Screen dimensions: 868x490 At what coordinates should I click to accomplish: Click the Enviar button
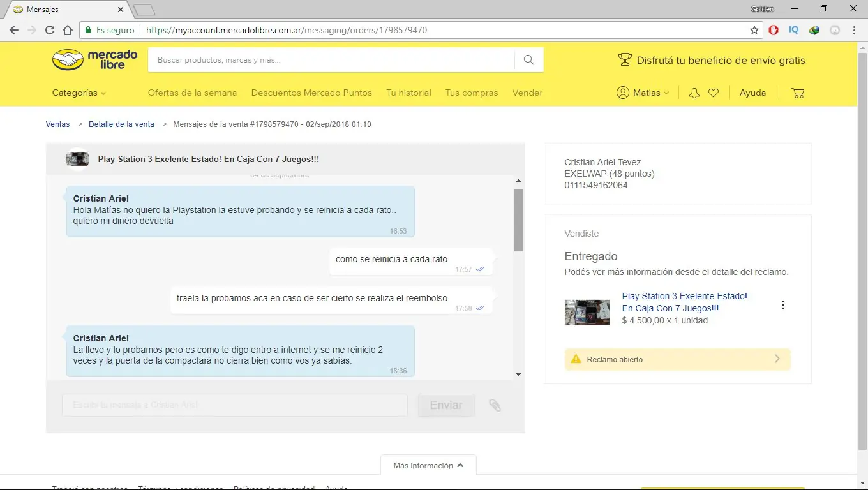coord(446,405)
